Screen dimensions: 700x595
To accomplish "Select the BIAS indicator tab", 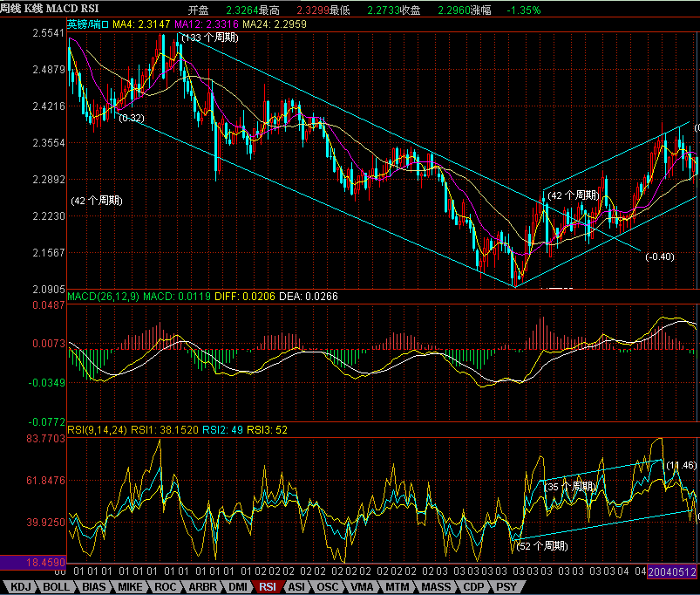I will (96, 587).
